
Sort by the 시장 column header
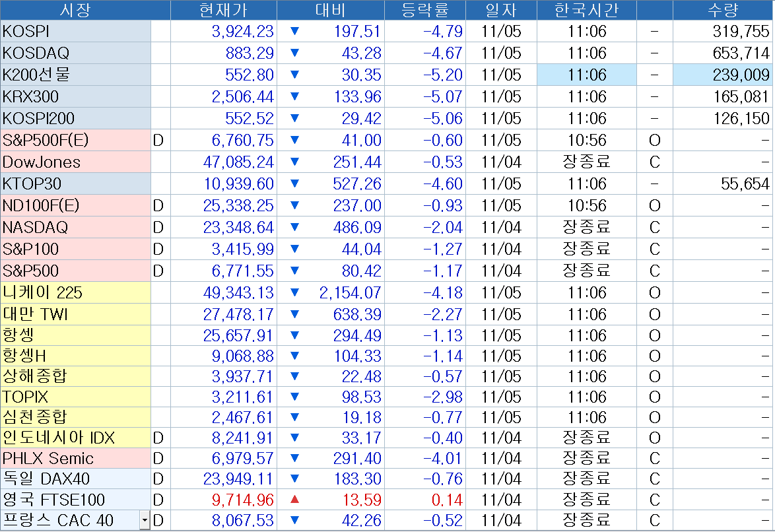[75, 10]
